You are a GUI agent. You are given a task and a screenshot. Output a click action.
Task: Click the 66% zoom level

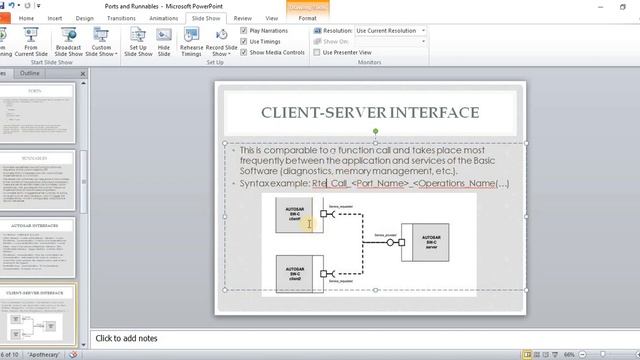(x=569, y=355)
